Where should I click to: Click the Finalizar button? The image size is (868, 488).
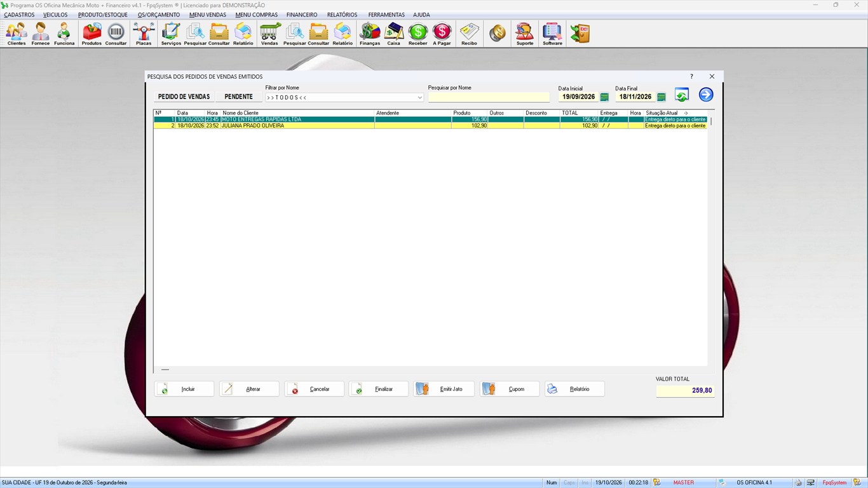point(379,389)
